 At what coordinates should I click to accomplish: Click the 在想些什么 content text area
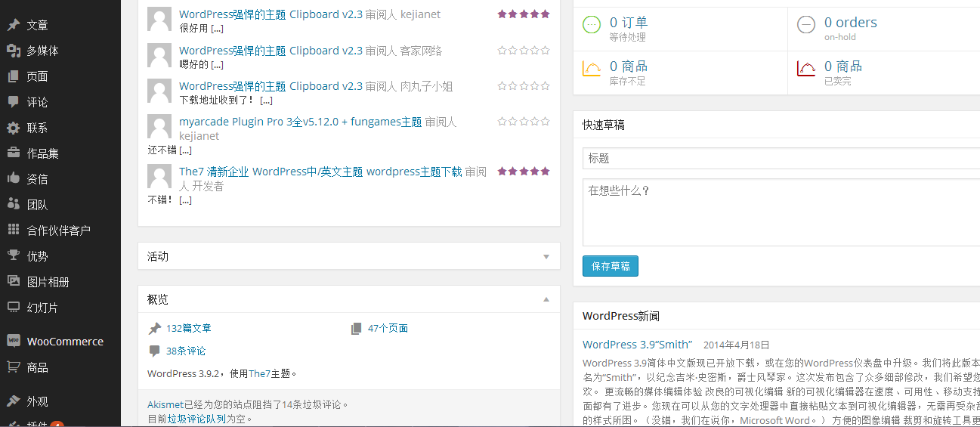[x=778, y=212]
